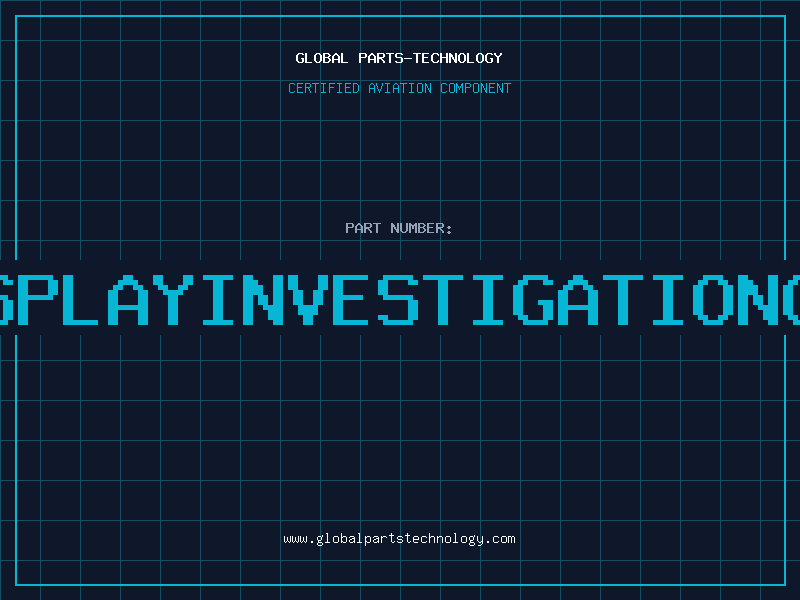Click the 'GLOBAL PARTS-TECHNOLOGY' heading
The width and height of the screenshot is (800, 600).
pyautogui.click(x=399, y=58)
